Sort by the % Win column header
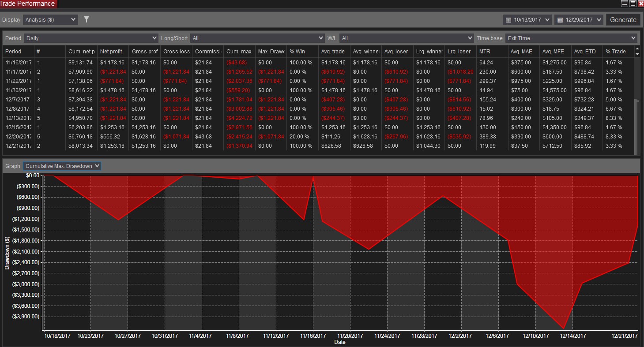644x347 pixels. pos(302,52)
